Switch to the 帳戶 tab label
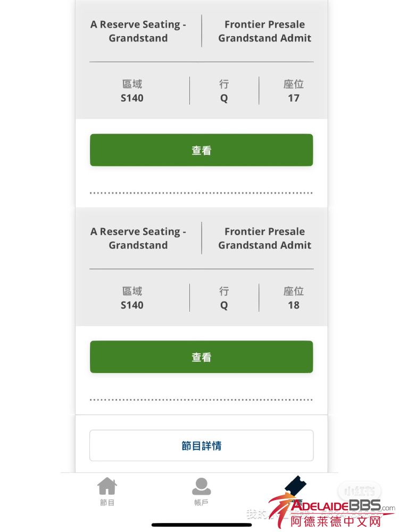Viewport: 399px width, 532px height. (x=201, y=503)
